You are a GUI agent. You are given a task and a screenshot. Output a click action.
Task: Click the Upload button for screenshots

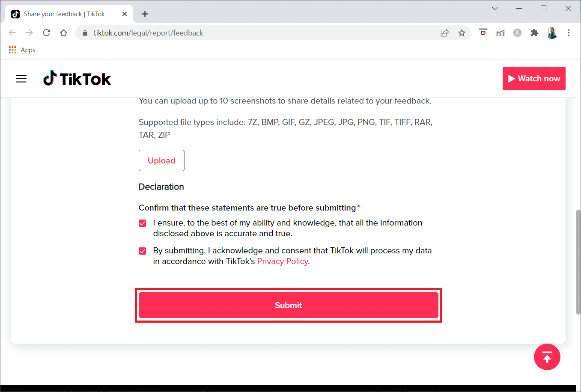coord(161,160)
